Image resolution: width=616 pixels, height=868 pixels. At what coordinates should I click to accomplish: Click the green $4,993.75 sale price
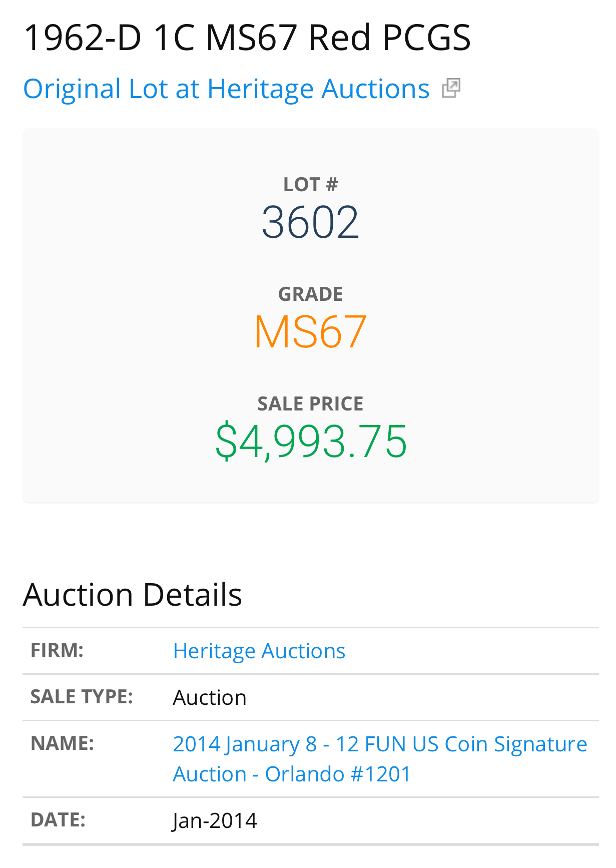[311, 441]
